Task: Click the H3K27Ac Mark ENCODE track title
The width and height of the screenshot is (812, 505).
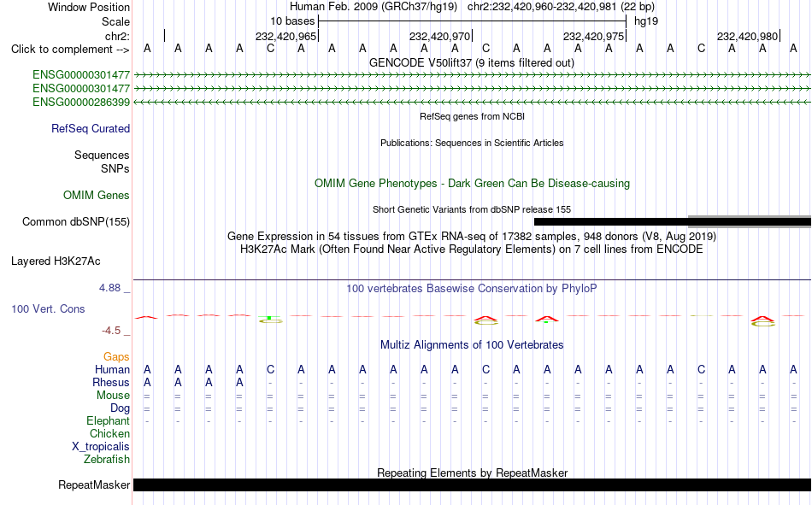Action: click(472, 250)
